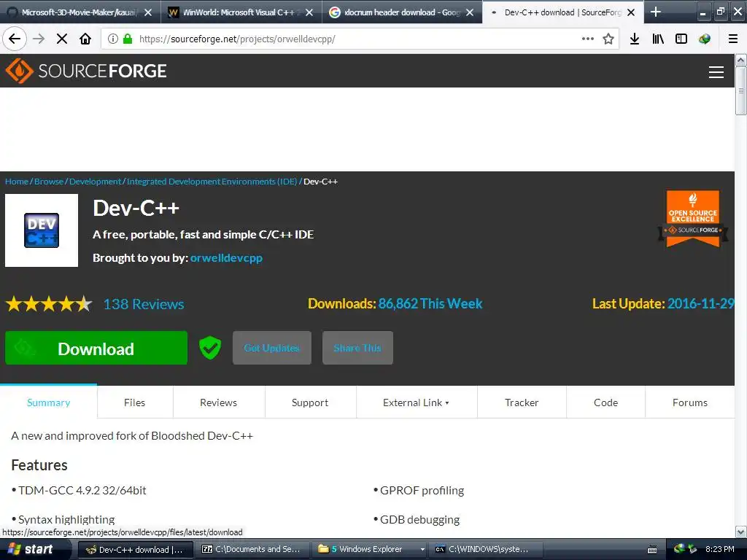
Task: Expand the External Link dropdown
Action: point(416,402)
